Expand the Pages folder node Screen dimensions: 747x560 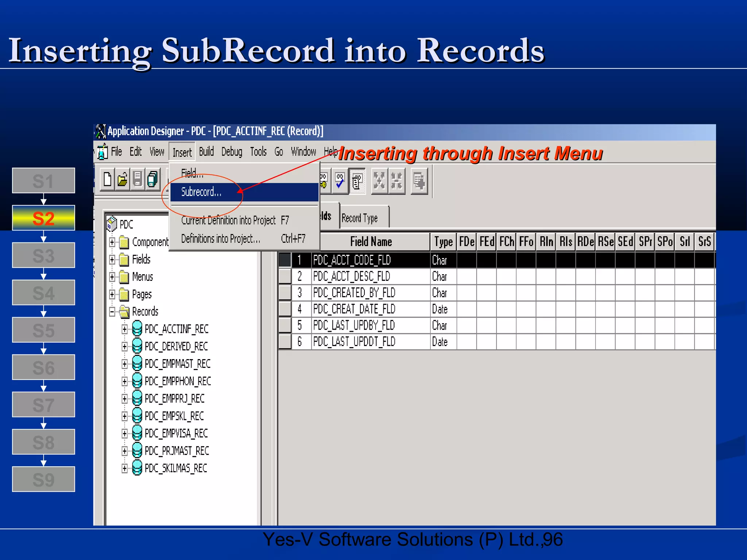point(112,294)
